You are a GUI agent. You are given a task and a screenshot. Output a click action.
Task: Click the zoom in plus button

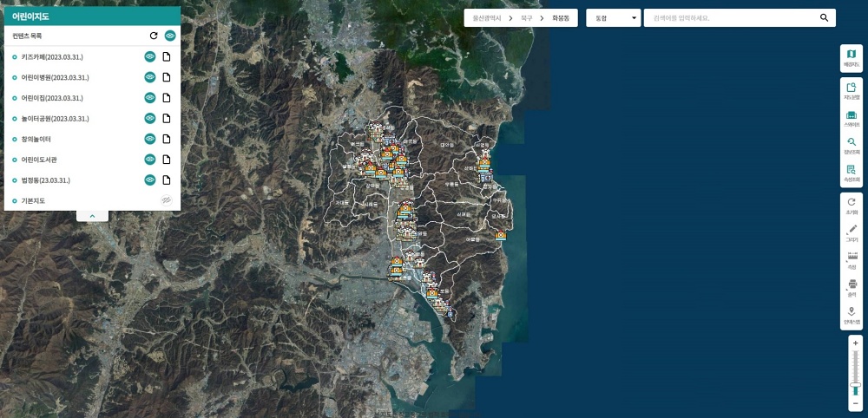855,343
